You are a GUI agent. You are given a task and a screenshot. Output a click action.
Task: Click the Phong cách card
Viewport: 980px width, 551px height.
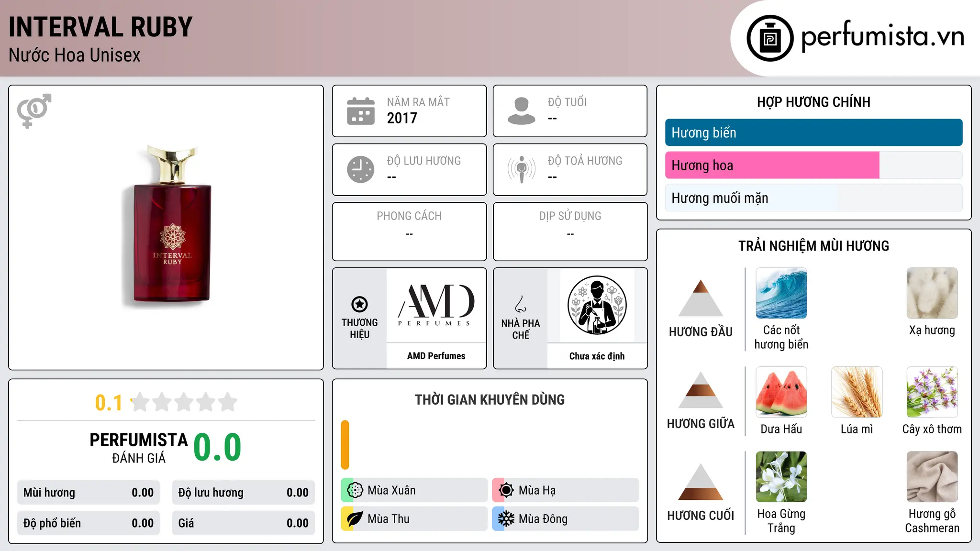[409, 231]
